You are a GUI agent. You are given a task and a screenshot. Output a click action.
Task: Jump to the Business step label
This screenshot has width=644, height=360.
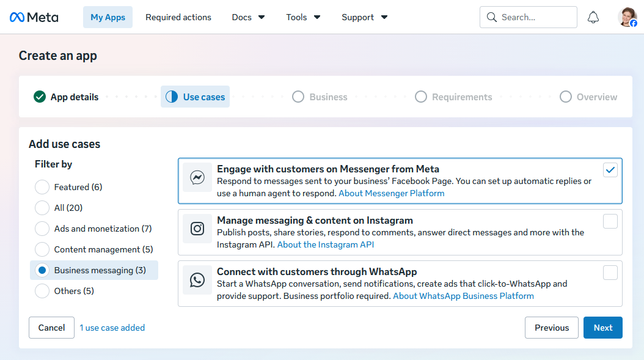[328, 97]
